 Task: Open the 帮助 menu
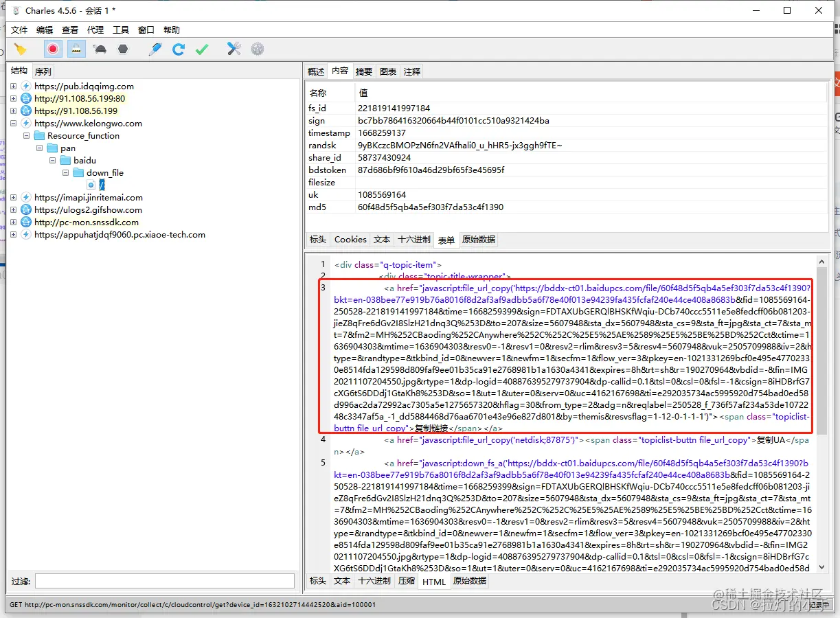point(172,30)
